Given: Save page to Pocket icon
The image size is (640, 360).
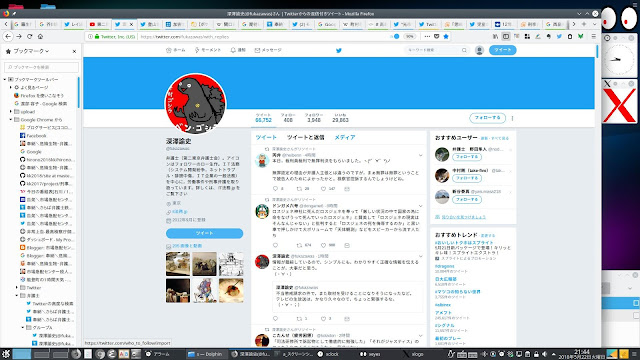Looking at the screenshot, I should [436, 36].
